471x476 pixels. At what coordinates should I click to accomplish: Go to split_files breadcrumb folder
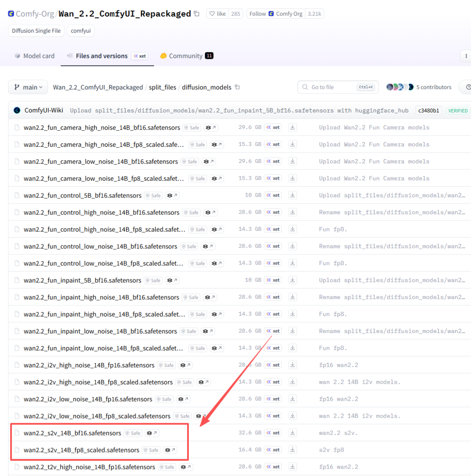[163, 87]
